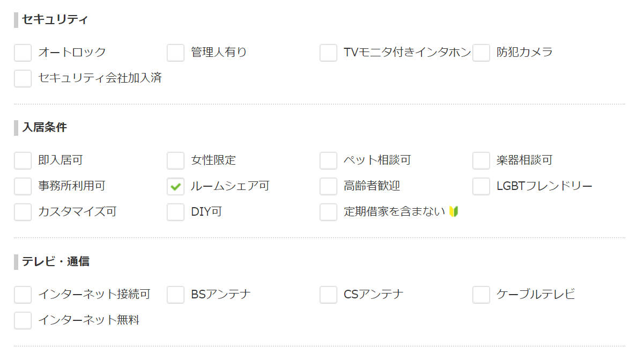Select 楽器相談可 checkbox
The height and width of the screenshot is (359, 644).
tap(482, 160)
